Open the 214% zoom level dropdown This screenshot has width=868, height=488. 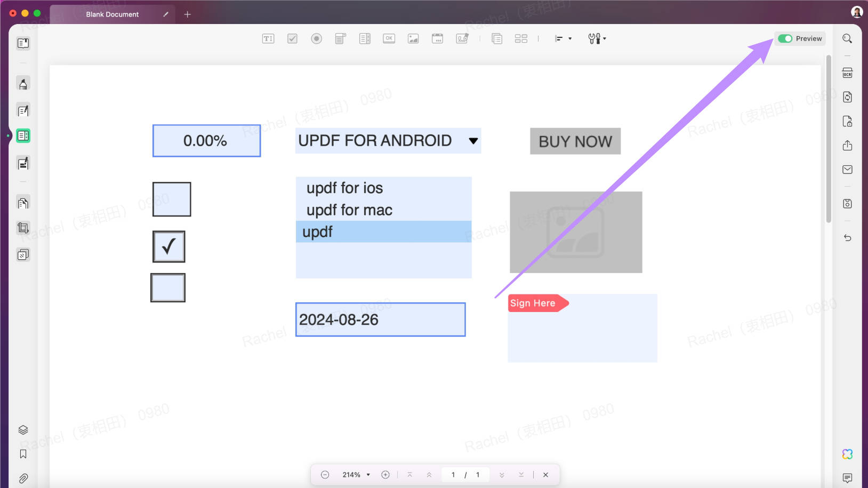[356, 475]
